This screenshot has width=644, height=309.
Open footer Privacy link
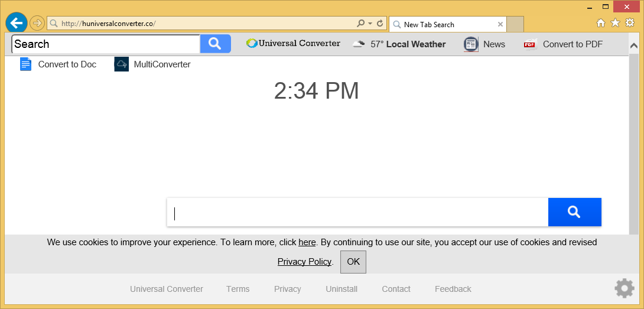(x=288, y=290)
